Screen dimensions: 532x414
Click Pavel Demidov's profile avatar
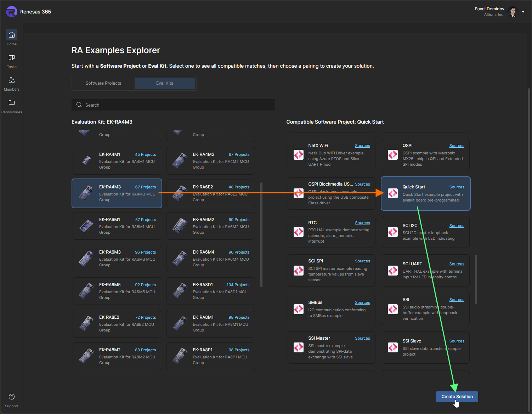click(513, 12)
